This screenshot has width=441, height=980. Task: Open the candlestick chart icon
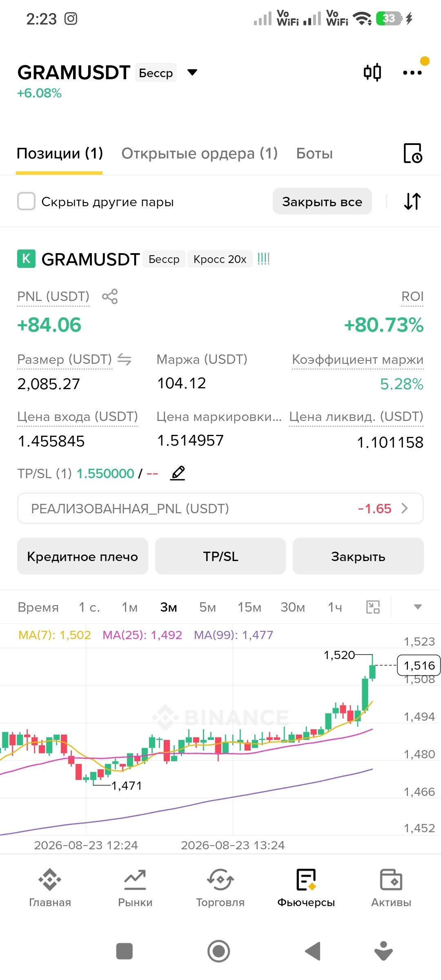pyautogui.click(x=372, y=73)
